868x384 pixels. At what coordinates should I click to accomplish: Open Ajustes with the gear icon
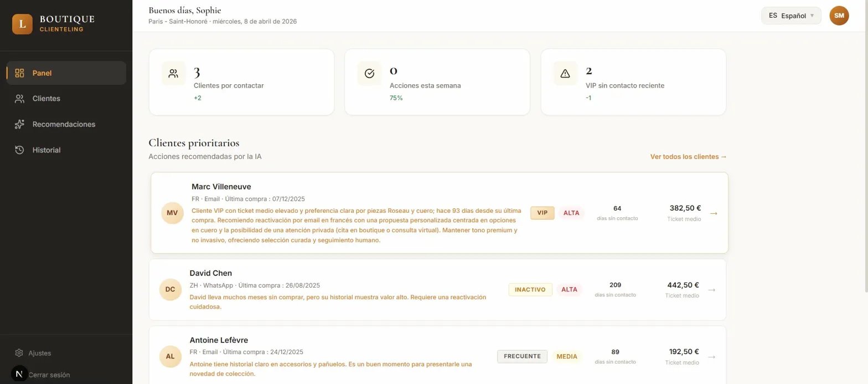coord(19,353)
